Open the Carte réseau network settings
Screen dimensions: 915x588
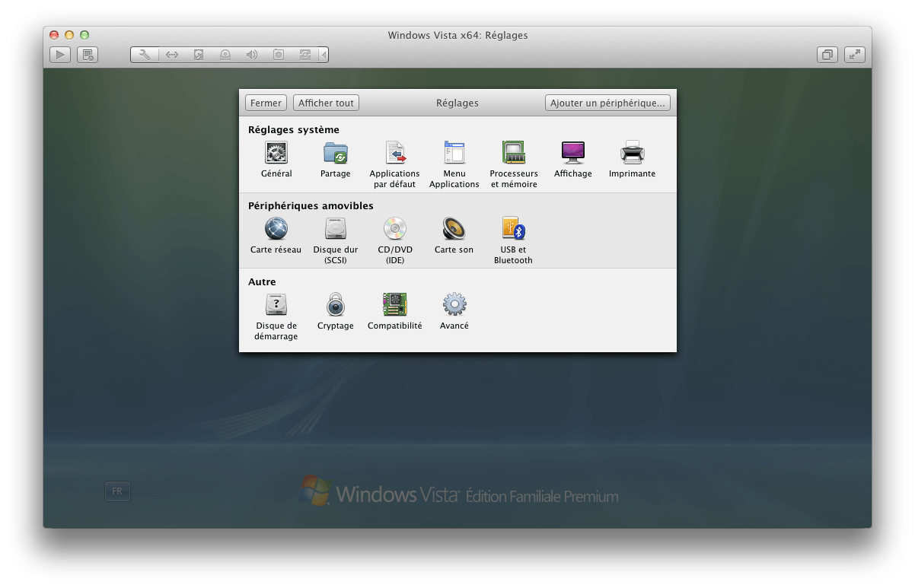[276, 236]
